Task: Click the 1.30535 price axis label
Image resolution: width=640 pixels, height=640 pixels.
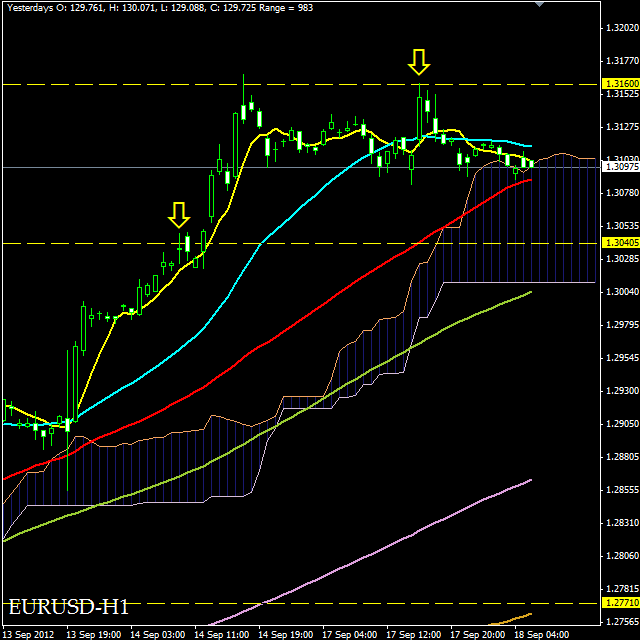Action: click(x=622, y=225)
